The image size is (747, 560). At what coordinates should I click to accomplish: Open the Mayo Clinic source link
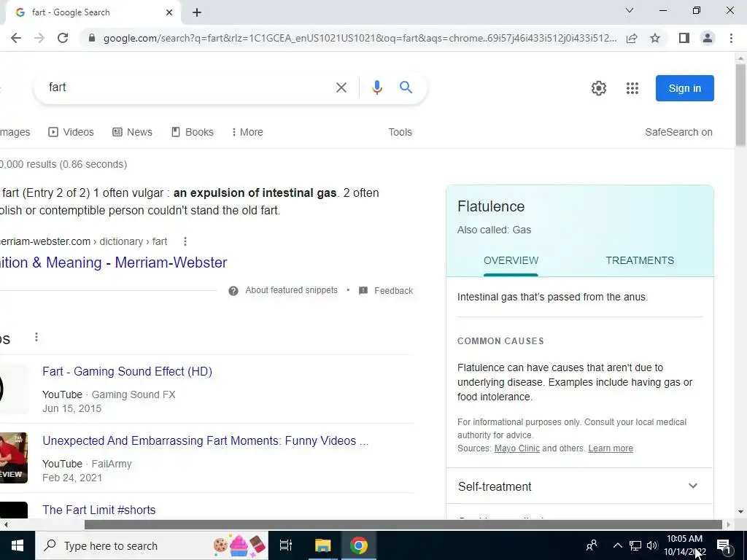[517, 448]
